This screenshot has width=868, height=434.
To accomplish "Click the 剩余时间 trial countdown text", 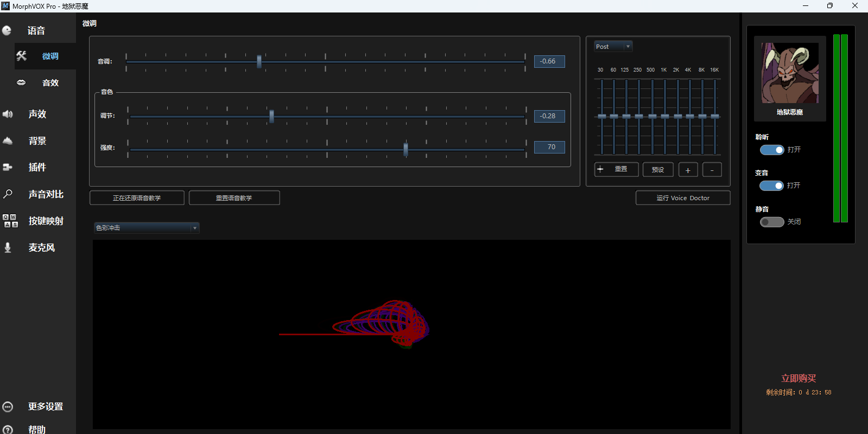I will click(799, 392).
